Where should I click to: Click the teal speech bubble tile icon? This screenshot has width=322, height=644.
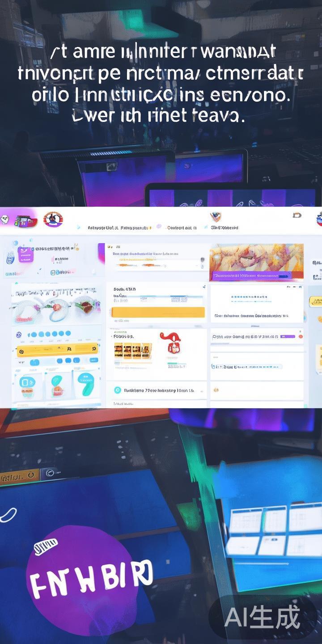(x=85, y=384)
